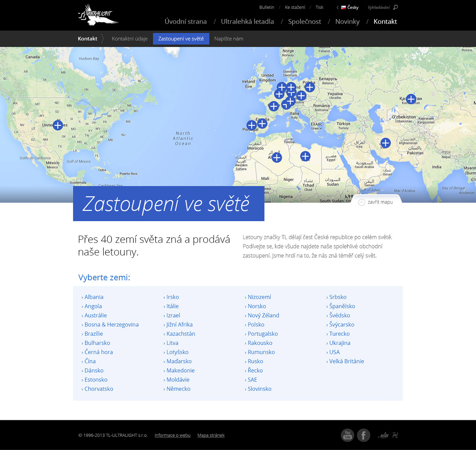
Task: Select Maďarsko country link
Action: [179, 361]
